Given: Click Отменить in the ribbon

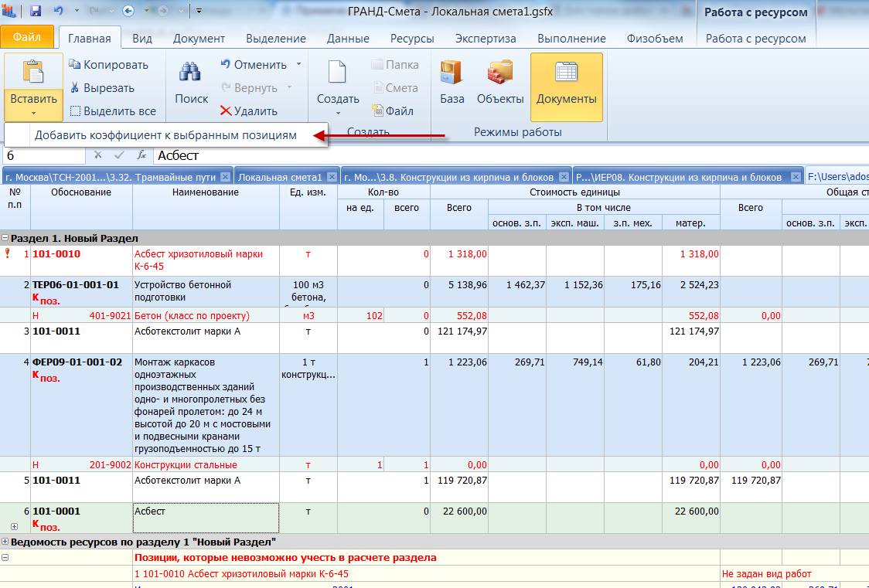Looking at the screenshot, I should [254, 65].
